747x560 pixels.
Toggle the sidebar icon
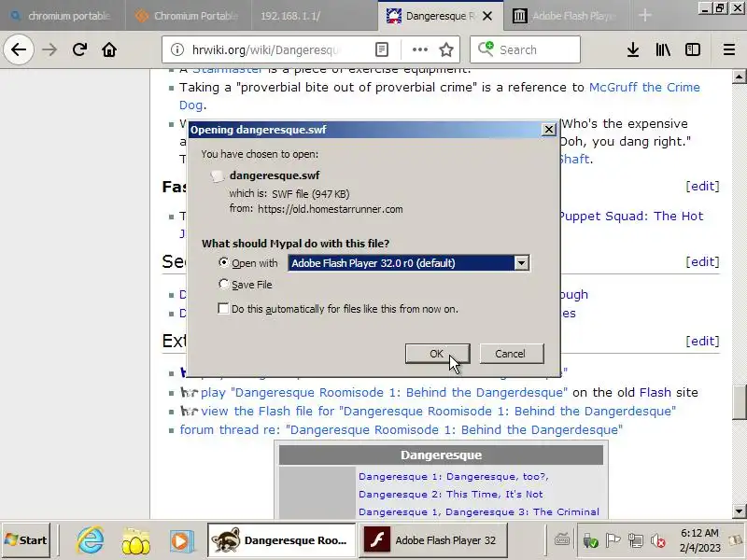[x=692, y=49]
